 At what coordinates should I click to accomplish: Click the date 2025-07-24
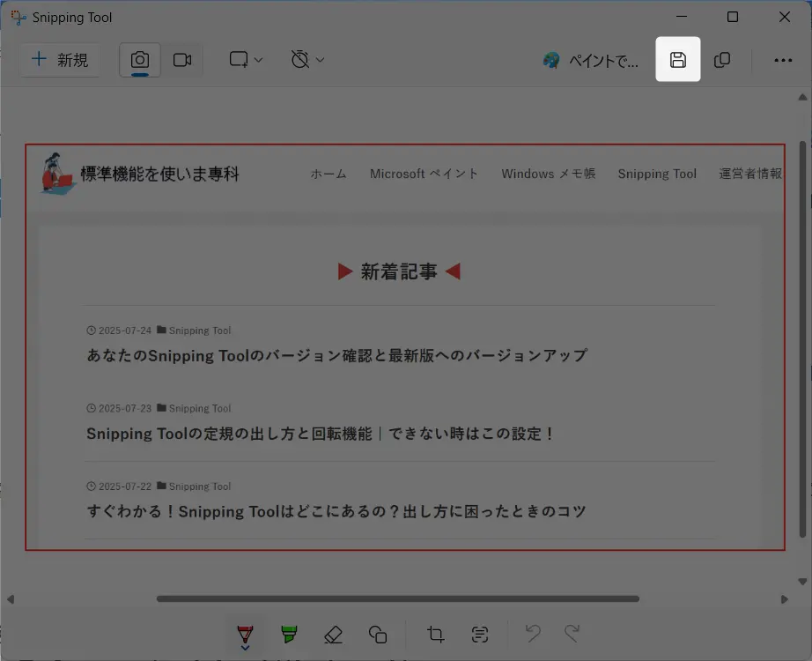(125, 330)
